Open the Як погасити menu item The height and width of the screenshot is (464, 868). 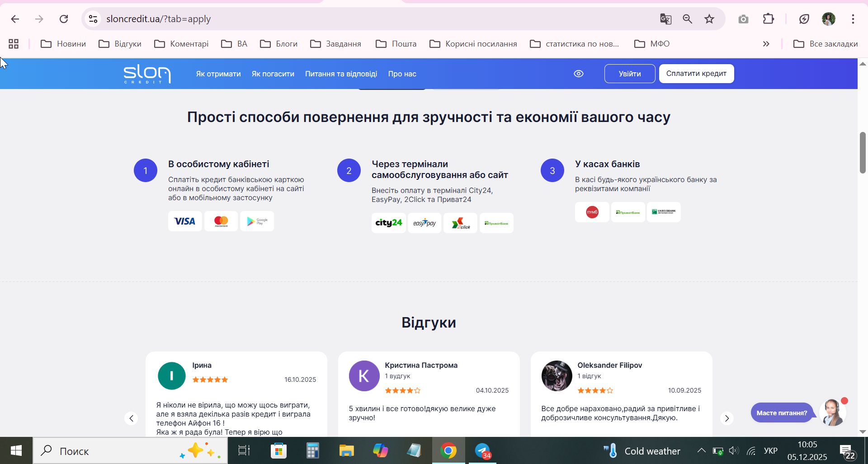[273, 74]
